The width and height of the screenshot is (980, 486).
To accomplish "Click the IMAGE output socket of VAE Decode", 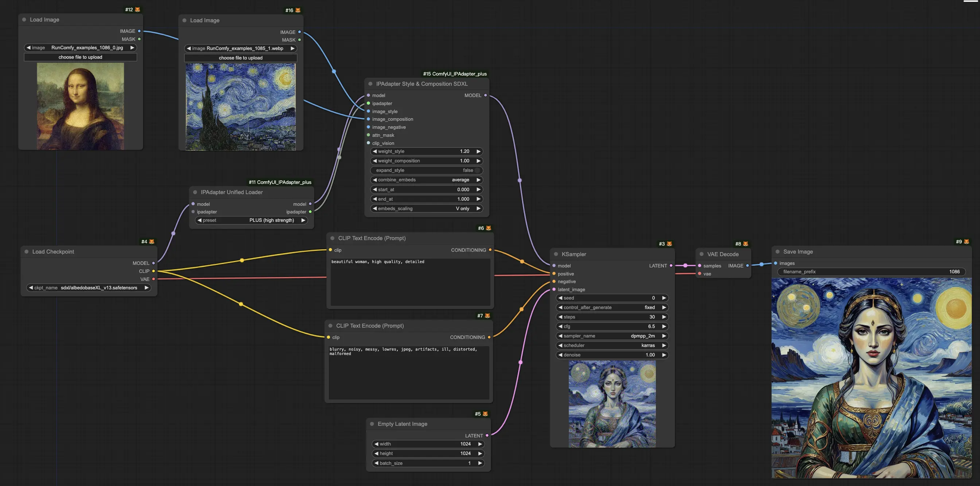I will tap(747, 266).
